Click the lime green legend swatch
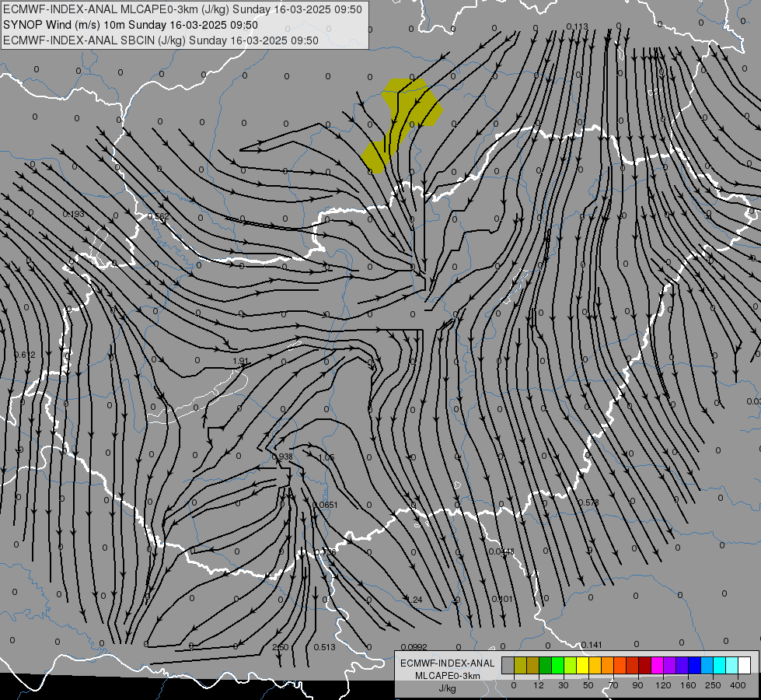Image resolution: width=761 pixels, height=700 pixels. coord(571,666)
